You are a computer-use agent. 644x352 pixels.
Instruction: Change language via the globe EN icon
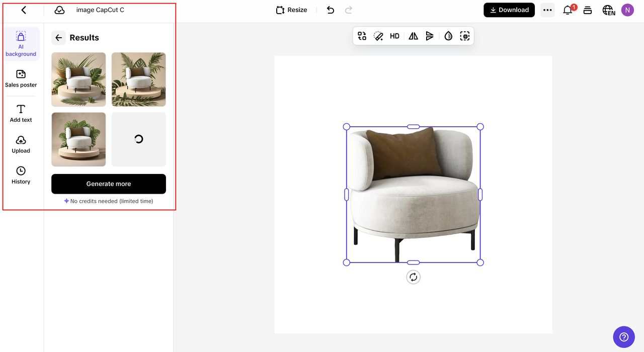(608, 10)
